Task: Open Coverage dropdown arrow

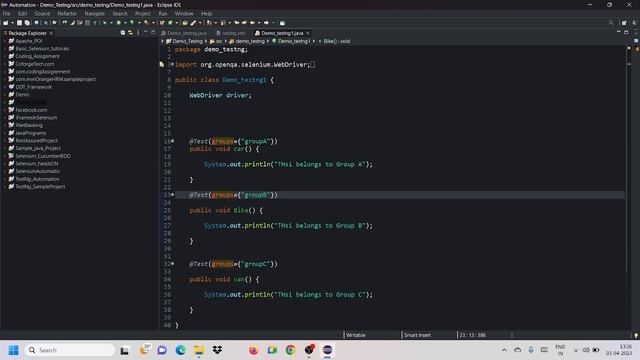Action: pos(139,23)
